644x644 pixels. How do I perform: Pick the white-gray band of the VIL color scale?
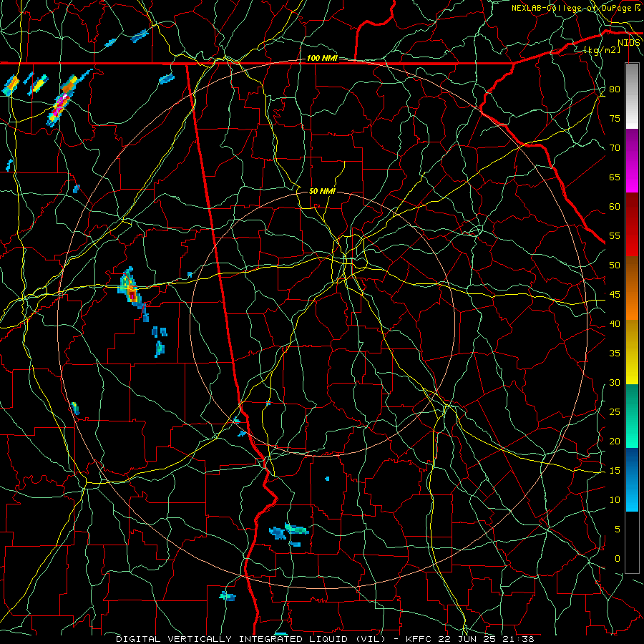point(632,96)
